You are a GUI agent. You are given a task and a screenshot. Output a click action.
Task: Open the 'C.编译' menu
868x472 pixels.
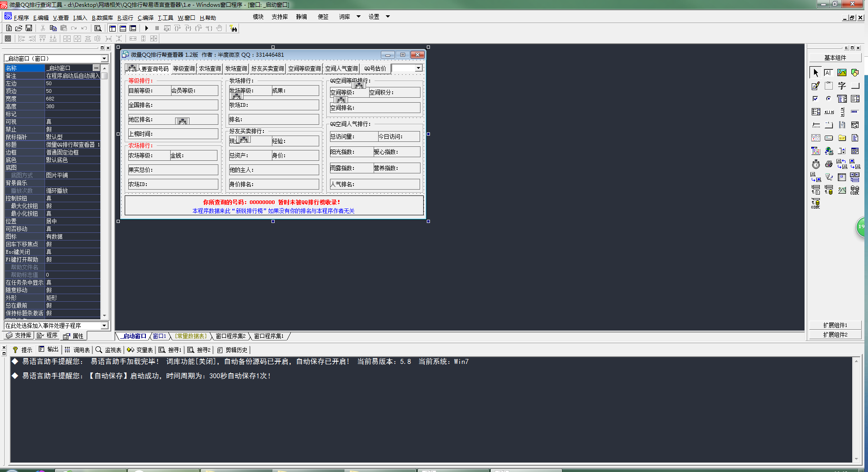pyautogui.click(x=145, y=18)
